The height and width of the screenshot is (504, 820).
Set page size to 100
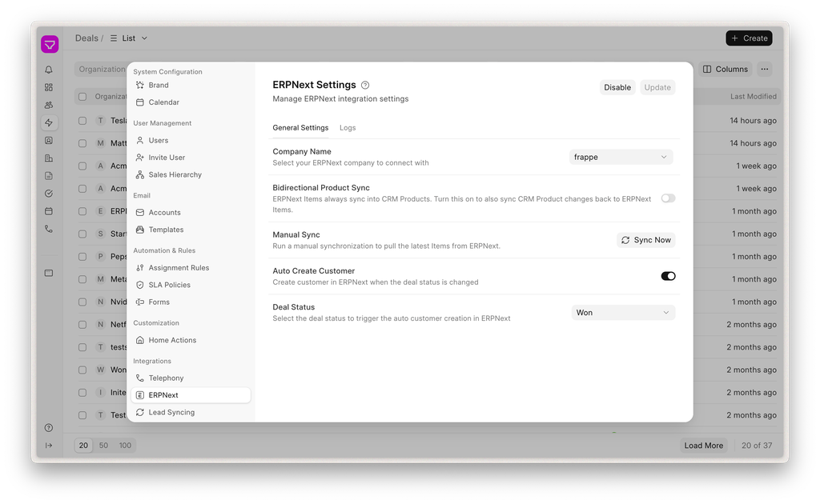(x=125, y=446)
